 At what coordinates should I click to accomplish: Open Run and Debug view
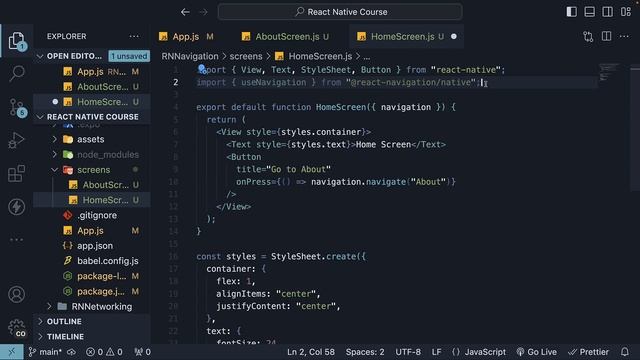pos(16,140)
